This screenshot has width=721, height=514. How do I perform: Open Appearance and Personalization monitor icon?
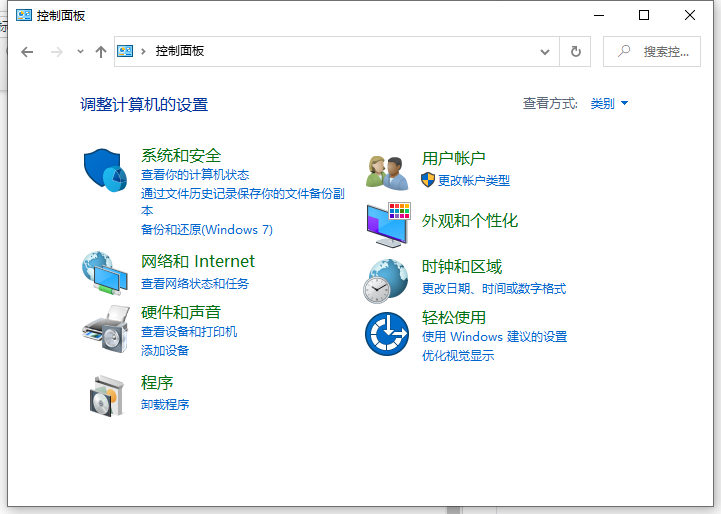(387, 223)
